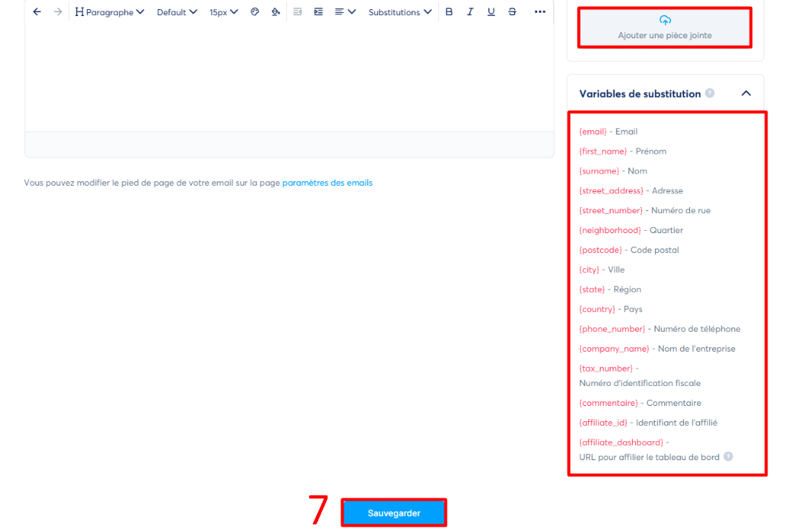This screenshot has height=532, width=788.
Task: Select the {affiliate_dashboard} variable
Action: 621,442
